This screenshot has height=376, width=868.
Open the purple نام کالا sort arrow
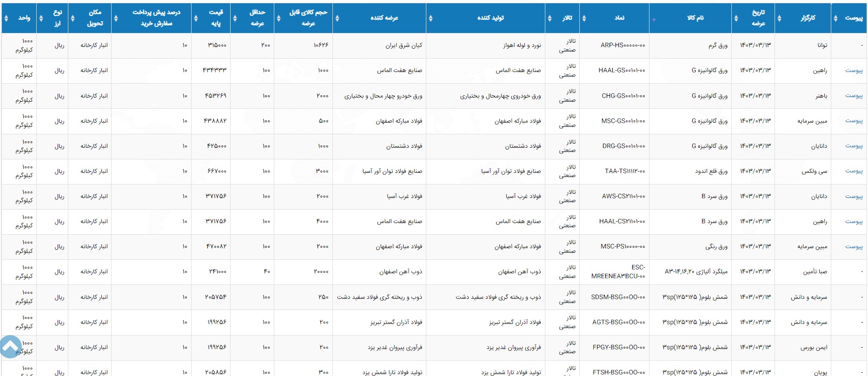click(x=654, y=20)
